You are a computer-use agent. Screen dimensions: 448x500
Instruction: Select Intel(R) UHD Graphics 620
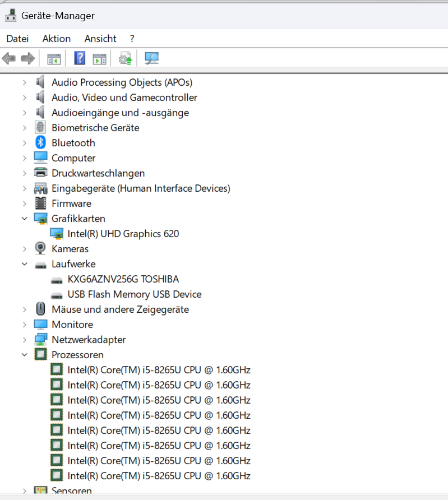(x=123, y=234)
